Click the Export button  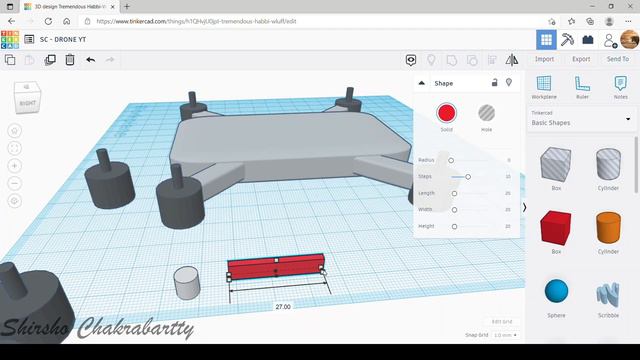581,59
